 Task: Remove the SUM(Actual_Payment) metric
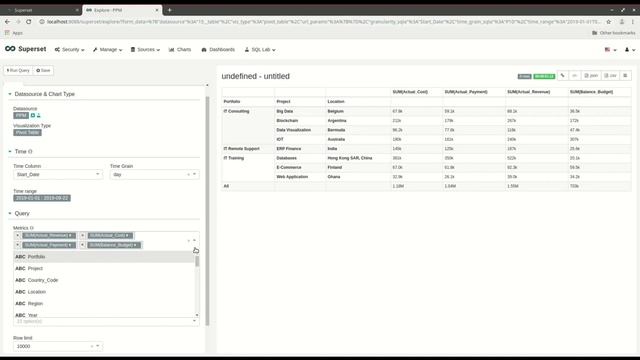click(18, 245)
